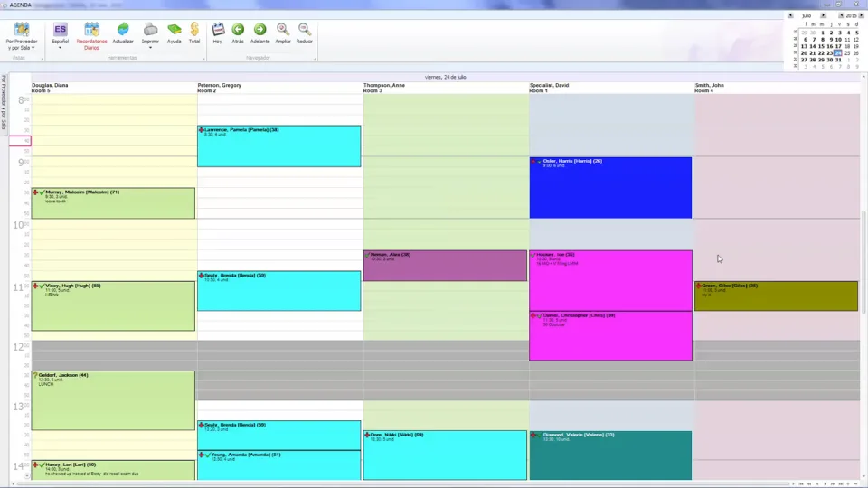
Task: Refresh the agenda with Actualizar
Action: (x=123, y=33)
